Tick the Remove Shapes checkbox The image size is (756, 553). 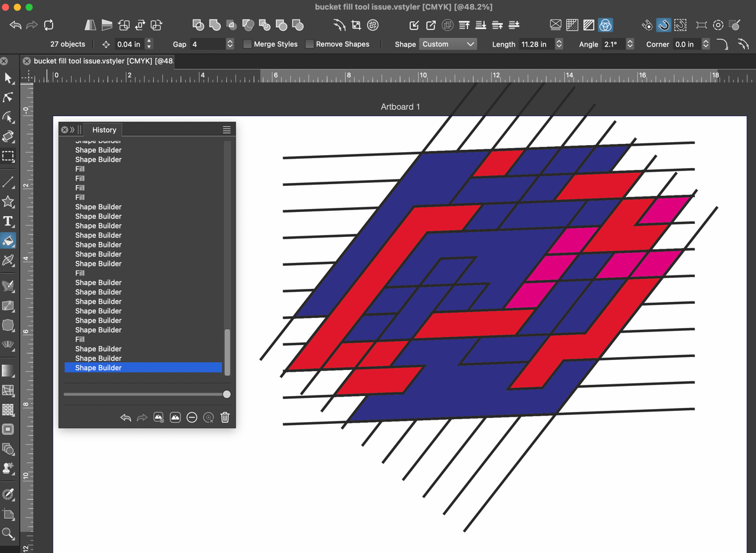coord(310,44)
